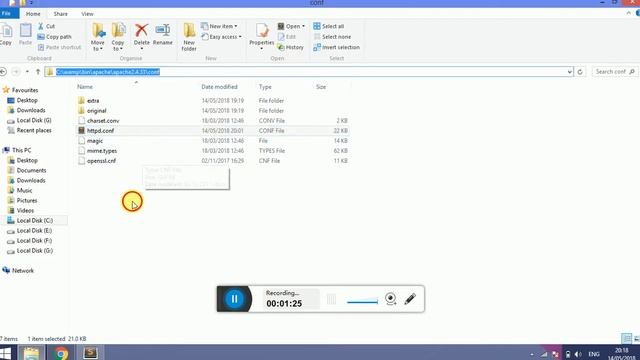This screenshot has width=640, height=360.
Task: Click Invert selection in the ribbon
Action: coord(337,47)
